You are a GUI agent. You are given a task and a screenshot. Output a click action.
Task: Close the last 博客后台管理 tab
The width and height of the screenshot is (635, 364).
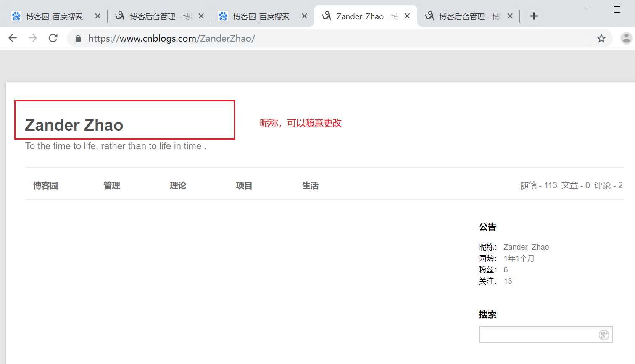[510, 16]
